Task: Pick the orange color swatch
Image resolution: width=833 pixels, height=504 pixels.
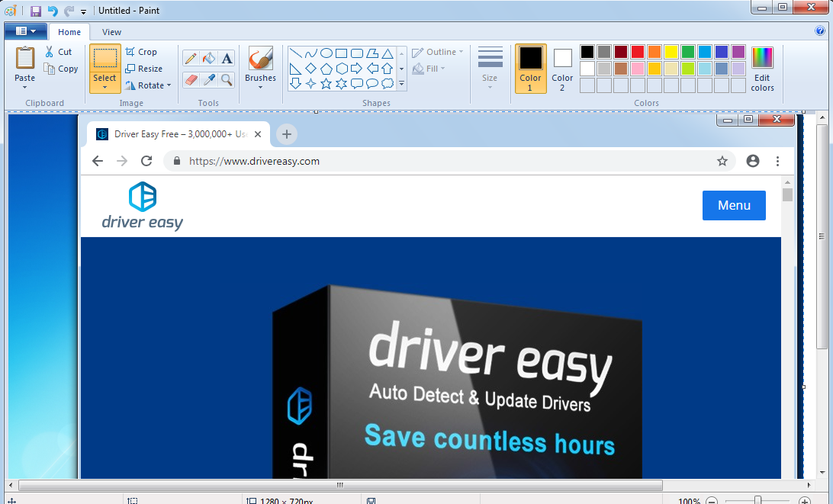Action: click(654, 52)
